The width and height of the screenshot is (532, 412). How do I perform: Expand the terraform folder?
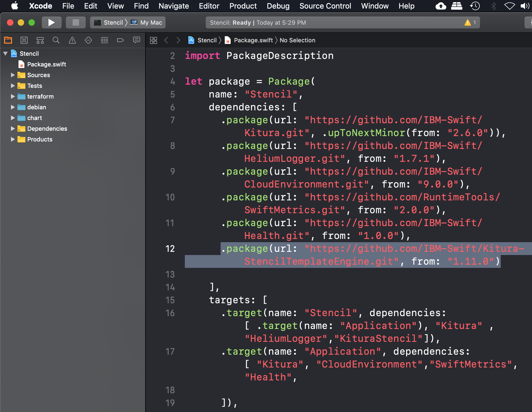click(x=13, y=96)
